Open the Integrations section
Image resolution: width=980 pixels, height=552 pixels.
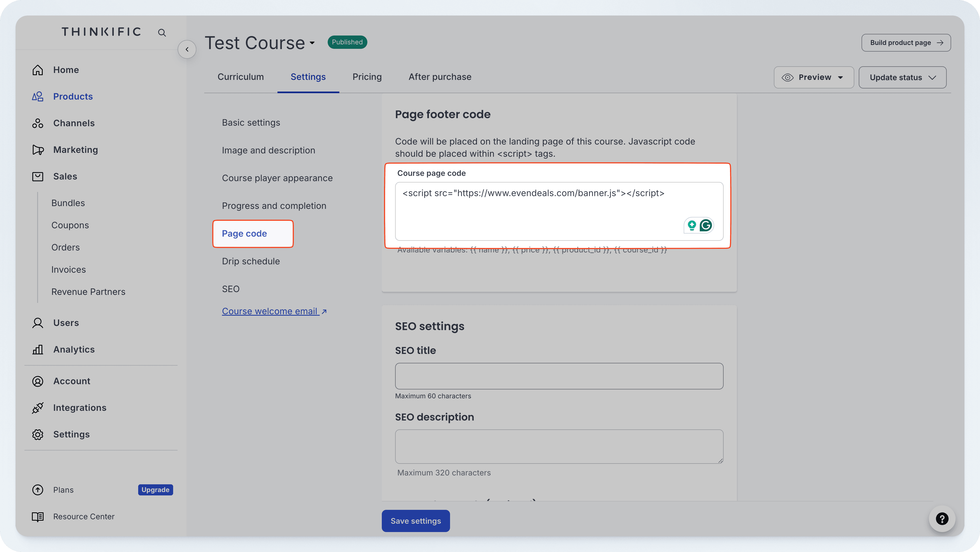(80, 407)
